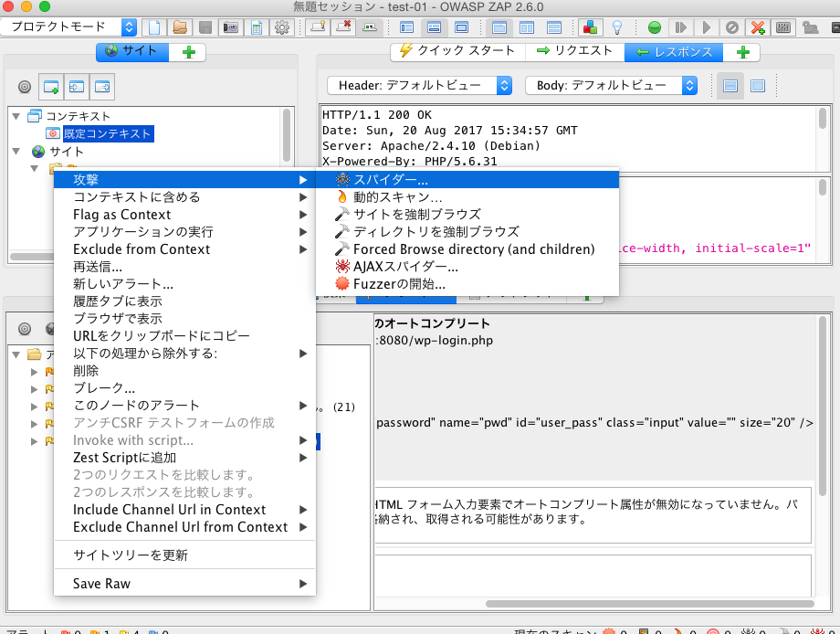Choose Forced Browse directory (and children)
This screenshot has height=634, width=840.
point(467,249)
